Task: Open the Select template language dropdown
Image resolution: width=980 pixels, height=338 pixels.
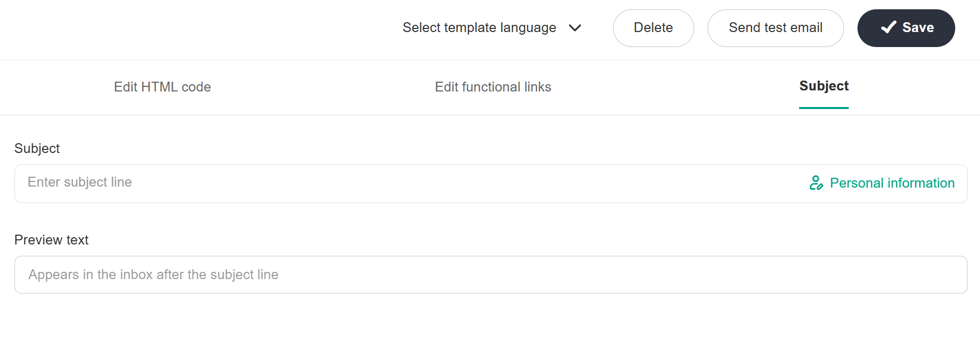Action: pyautogui.click(x=492, y=28)
